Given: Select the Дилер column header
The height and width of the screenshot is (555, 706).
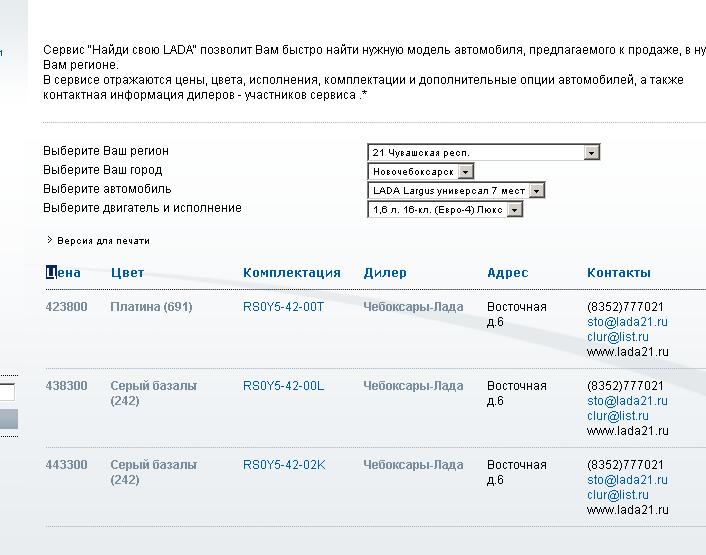Looking at the screenshot, I should tap(384, 273).
